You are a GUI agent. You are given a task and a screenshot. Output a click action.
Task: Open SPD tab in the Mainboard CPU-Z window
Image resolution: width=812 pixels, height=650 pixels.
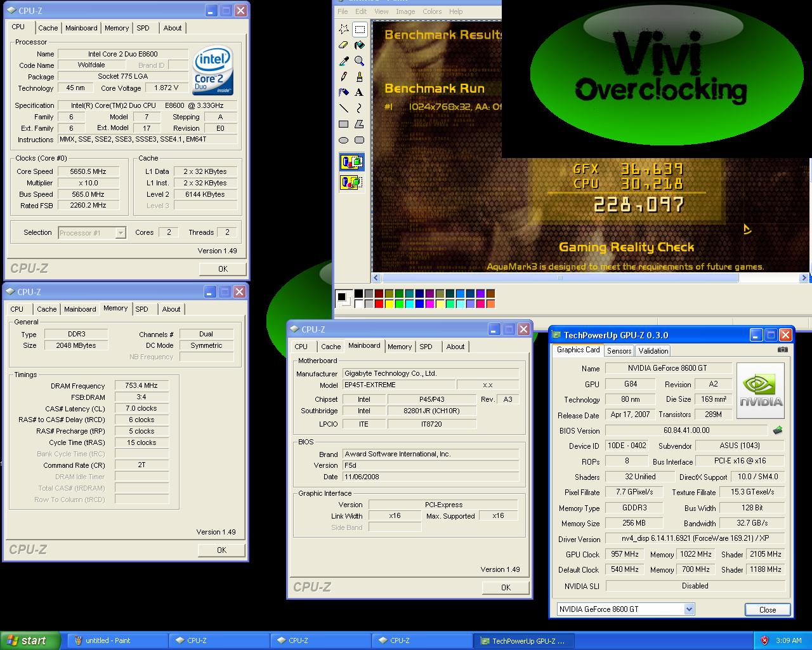coord(426,347)
